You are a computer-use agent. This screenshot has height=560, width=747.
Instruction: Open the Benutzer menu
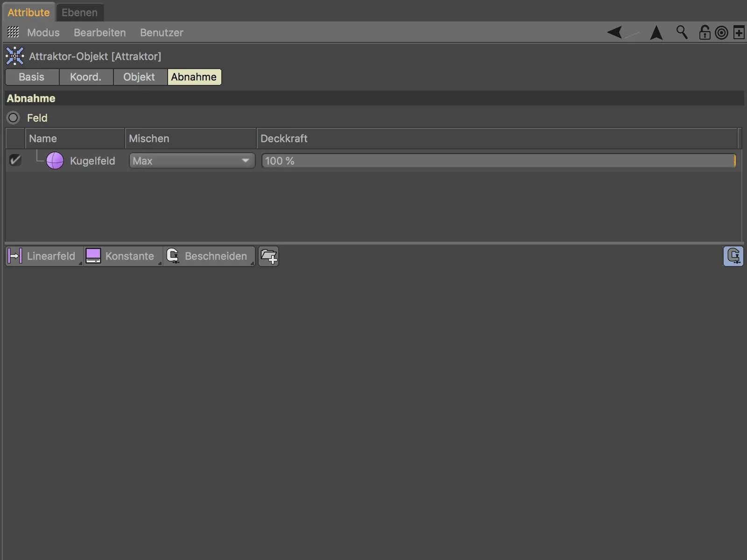click(x=162, y=33)
